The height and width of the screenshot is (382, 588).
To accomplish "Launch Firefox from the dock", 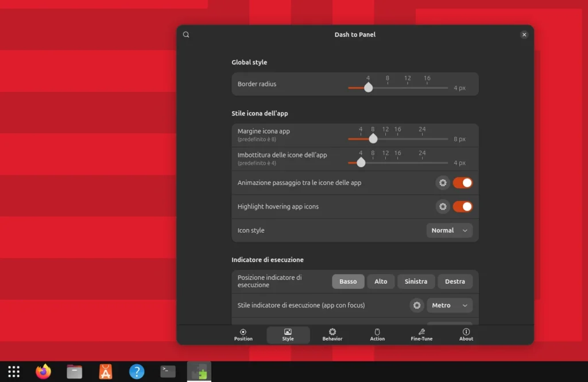I will (43, 371).
